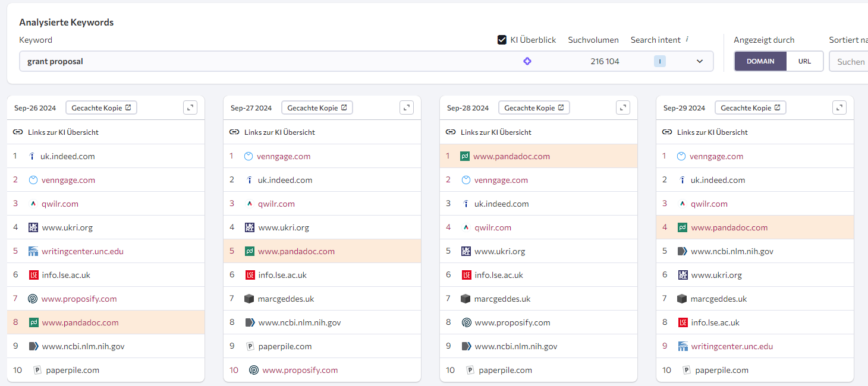
Task: Click link icon in Sep-27 Links zur KI Übersicht
Action: (x=234, y=132)
